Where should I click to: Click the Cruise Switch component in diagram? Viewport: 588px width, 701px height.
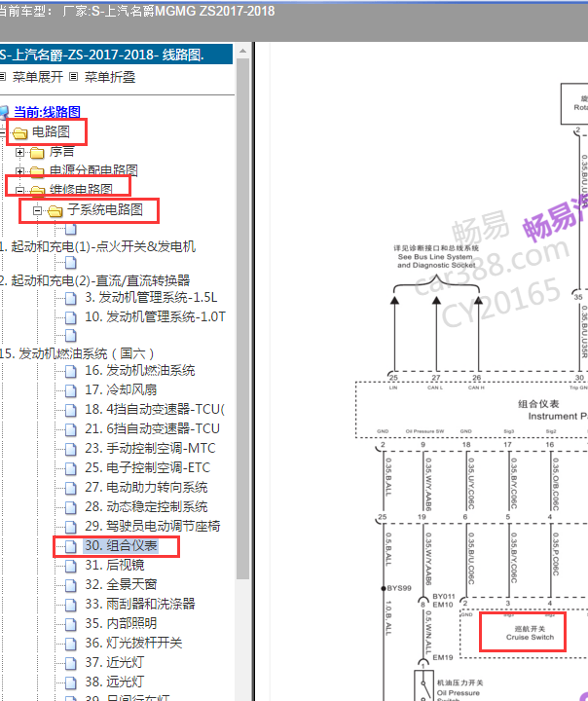530,633
